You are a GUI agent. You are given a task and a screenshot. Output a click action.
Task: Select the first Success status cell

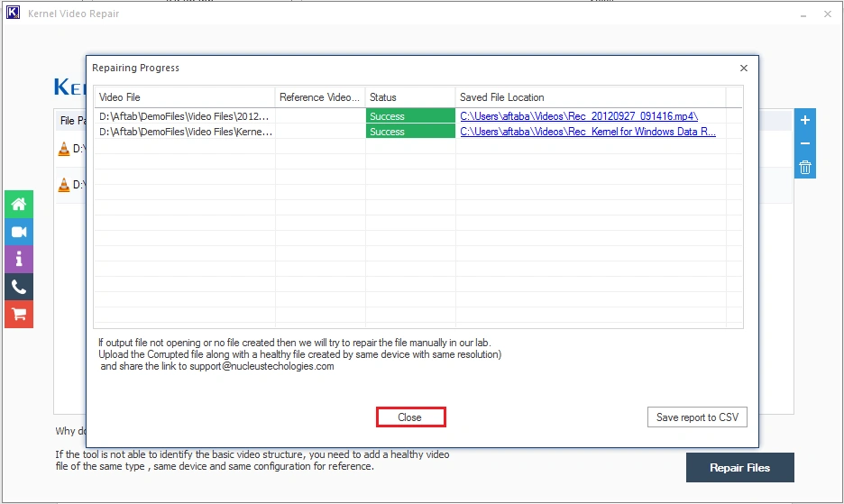point(410,116)
